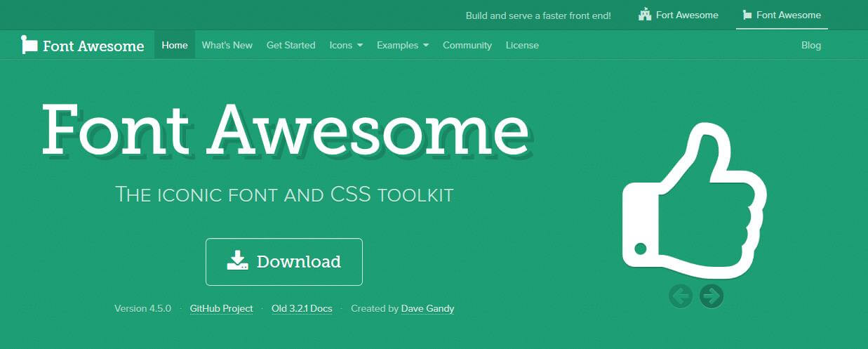Click 'Build and serve a faster front end!' text
The image size is (868, 349).
pyautogui.click(x=539, y=15)
